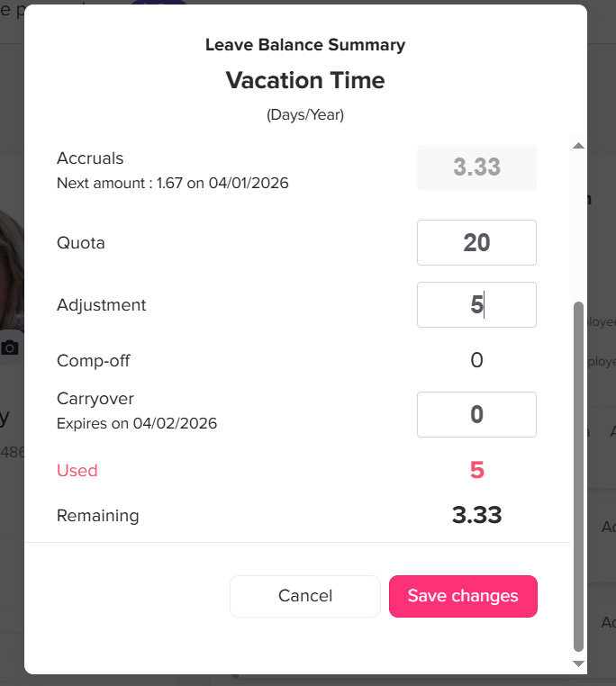
Task: Save changes to the leave balance
Action: tap(463, 596)
